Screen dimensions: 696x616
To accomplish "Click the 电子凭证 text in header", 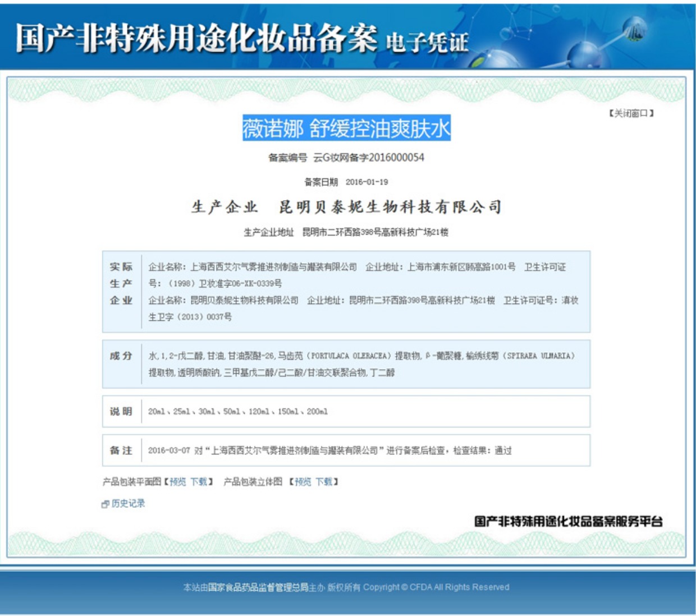I will (x=427, y=43).
